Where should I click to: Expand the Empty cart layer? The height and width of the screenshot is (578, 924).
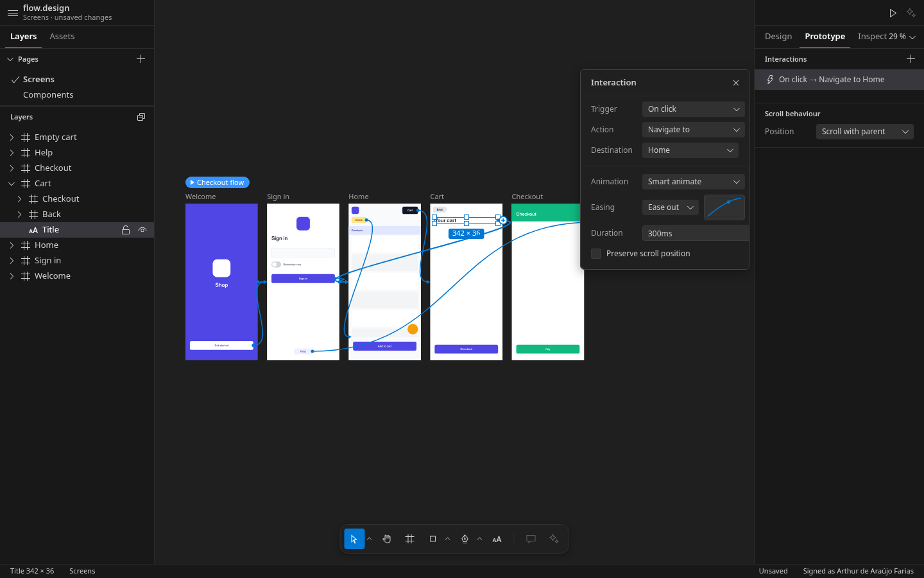(x=12, y=137)
